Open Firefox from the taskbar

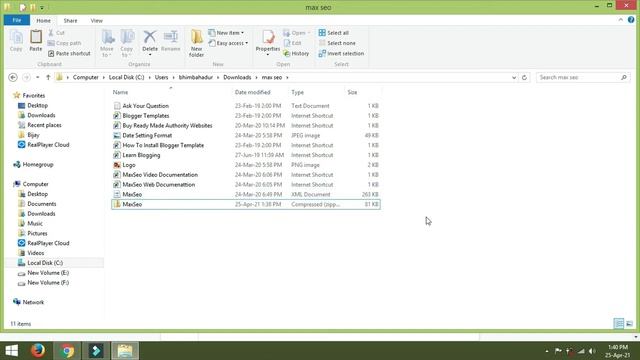(x=38, y=351)
